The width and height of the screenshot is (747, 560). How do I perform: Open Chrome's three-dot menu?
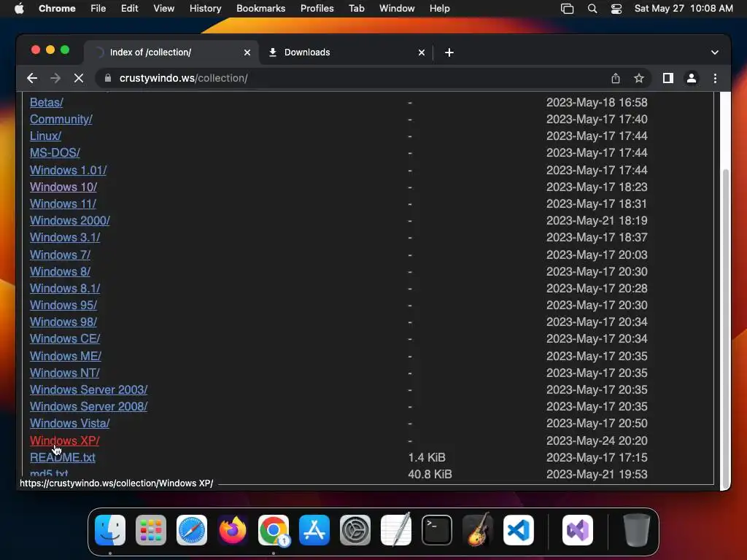pyautogui.click(x=715, y=78)
